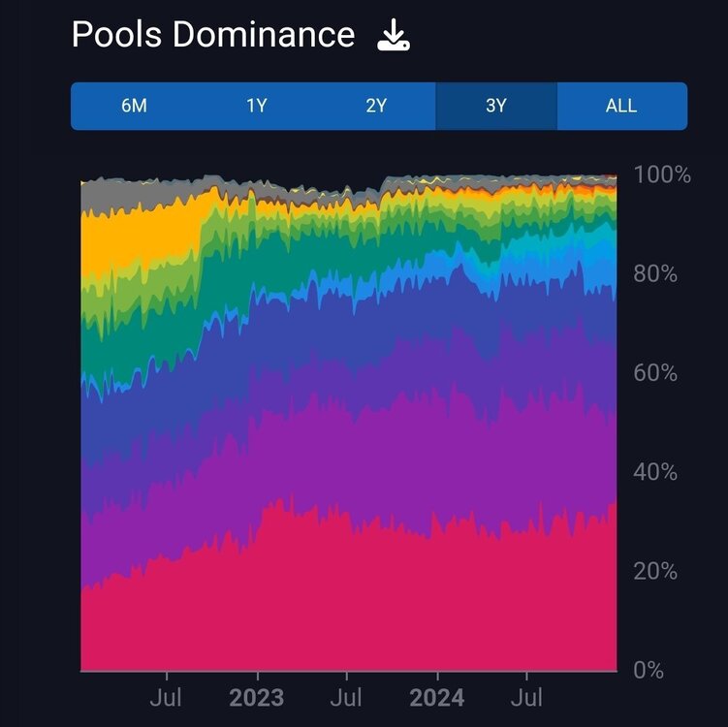Viewport: 728px width, 727px height.
Task: Click the 2024 x-axis label
Action: click(x=437, y=698)
